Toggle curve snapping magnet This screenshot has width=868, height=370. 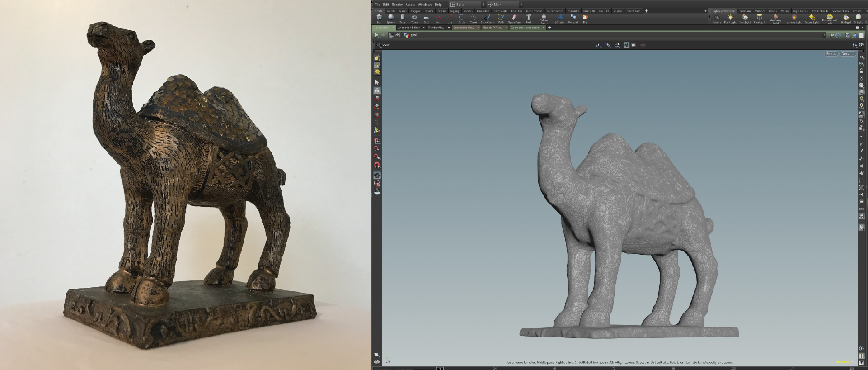click(377, 149)
